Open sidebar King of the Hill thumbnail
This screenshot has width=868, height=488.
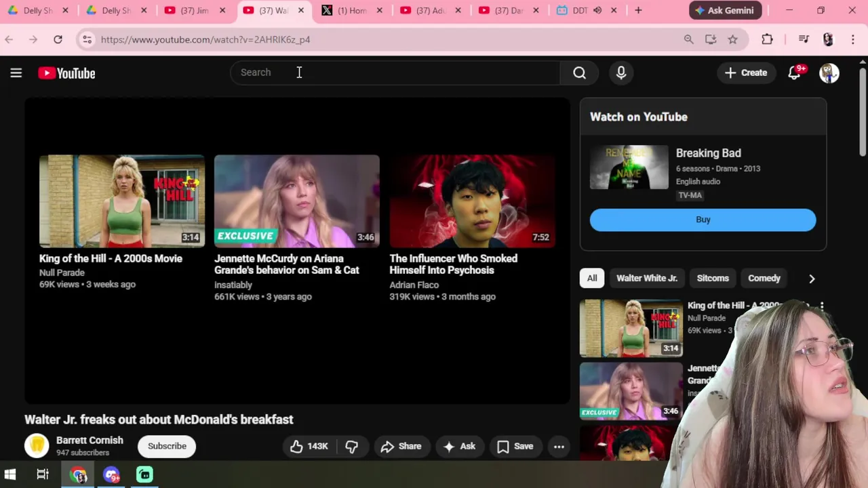[631, 328]
